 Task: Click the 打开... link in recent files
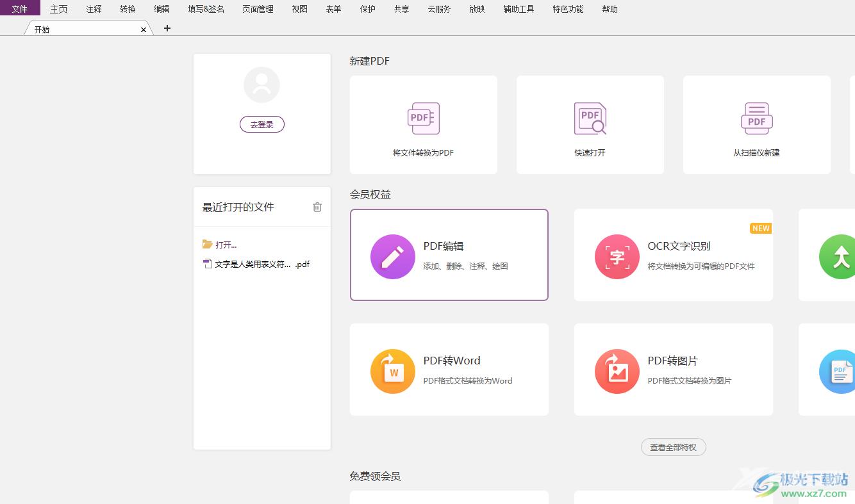(x=226, y=245)
